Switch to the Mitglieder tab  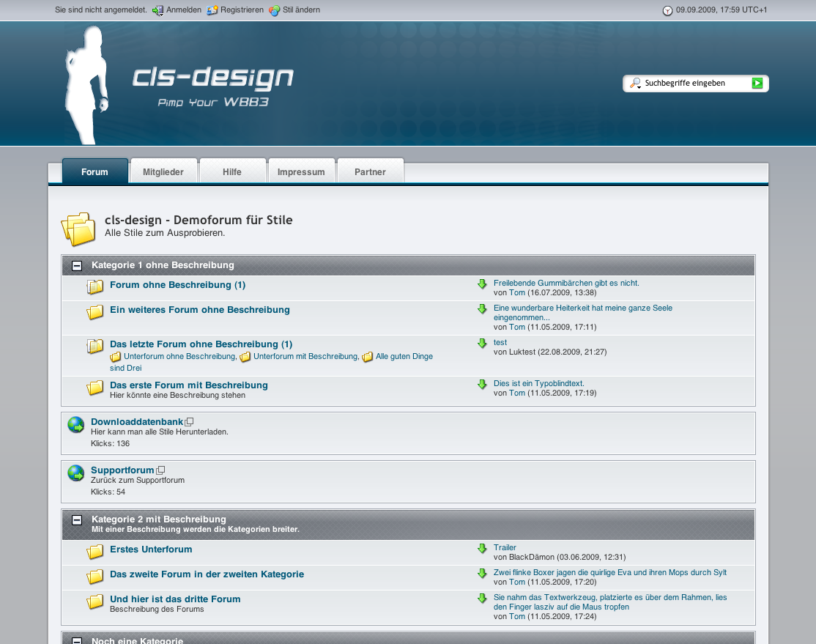pyautogui.click(x=163, y=172)
